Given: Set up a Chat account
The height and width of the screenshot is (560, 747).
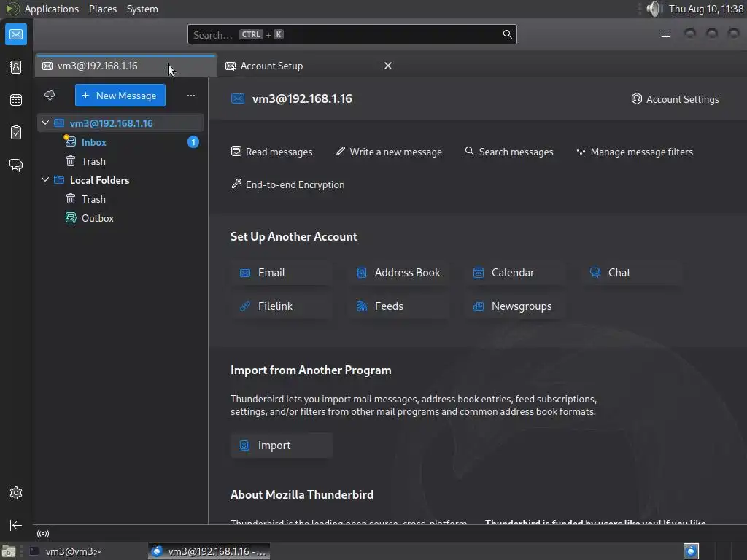Looking at the screenshot, I should [x=632, y=273].
